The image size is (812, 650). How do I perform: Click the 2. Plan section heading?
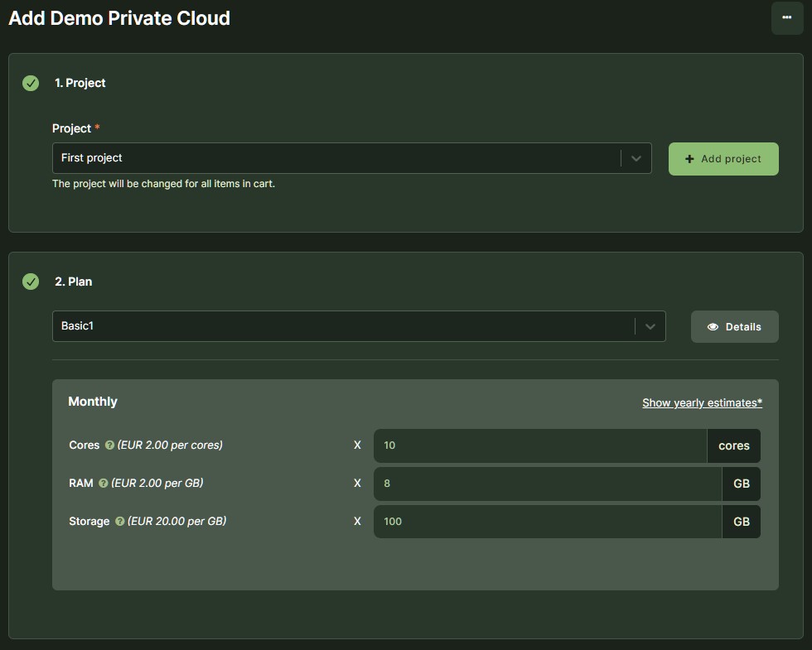[x=74, y=282]
